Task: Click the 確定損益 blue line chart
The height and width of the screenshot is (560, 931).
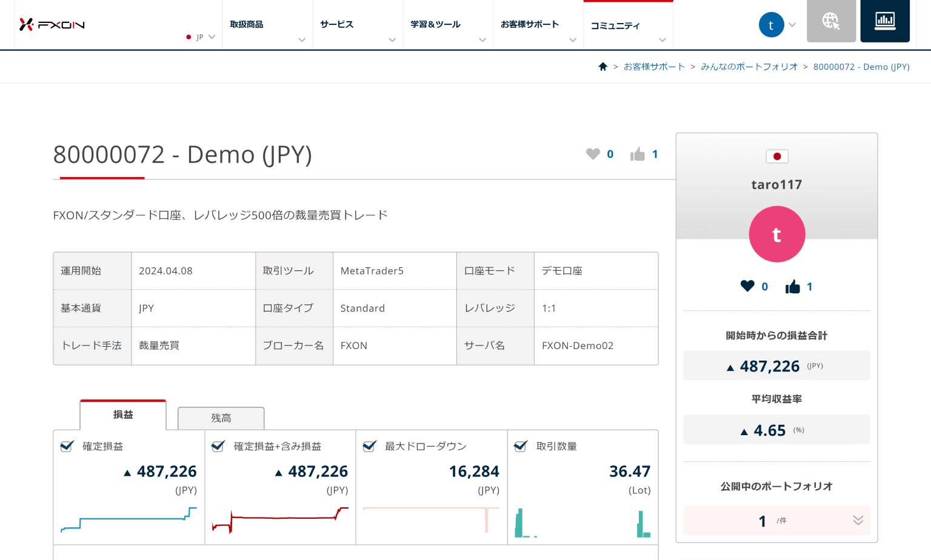Action: pyautogui.click(x=128, y=521)
